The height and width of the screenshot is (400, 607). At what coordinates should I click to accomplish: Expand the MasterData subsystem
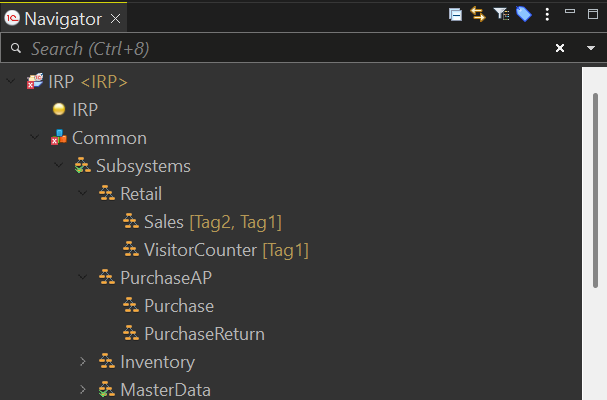coord(82,389)
